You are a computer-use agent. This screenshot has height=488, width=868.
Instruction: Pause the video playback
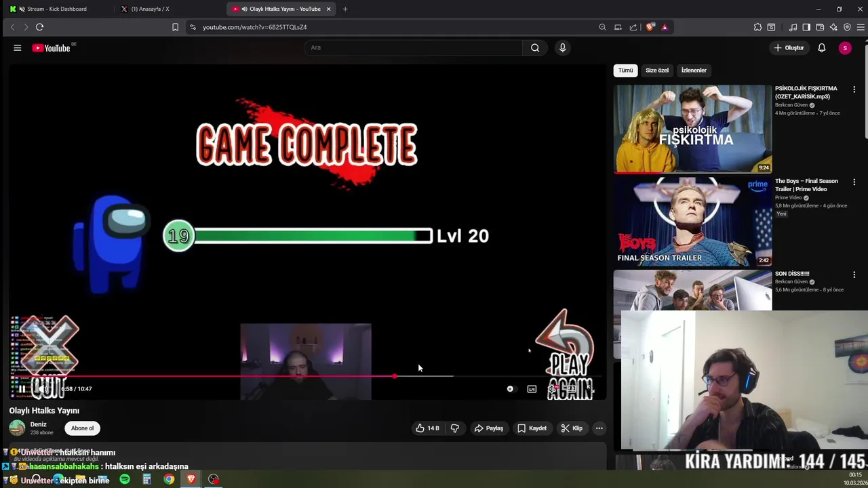[22, 389]
